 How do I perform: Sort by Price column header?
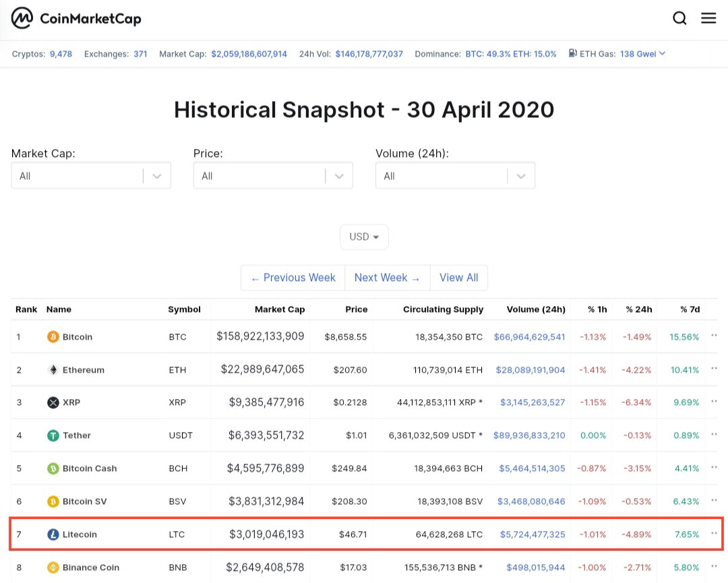click(357, 309)
